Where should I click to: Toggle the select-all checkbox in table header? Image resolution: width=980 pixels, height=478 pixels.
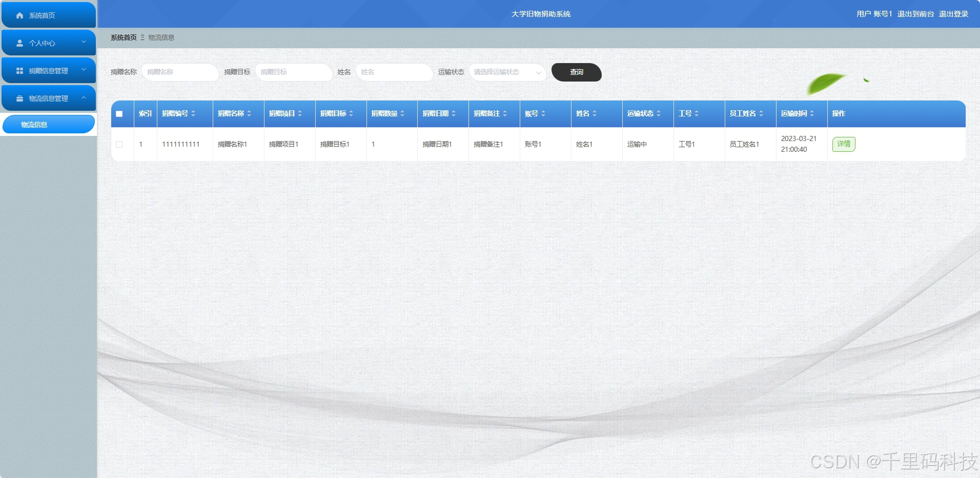click(119, 114)
